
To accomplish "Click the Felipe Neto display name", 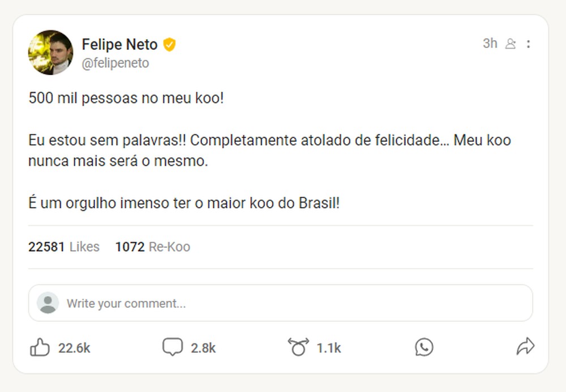I will click(x=120, y=44).
